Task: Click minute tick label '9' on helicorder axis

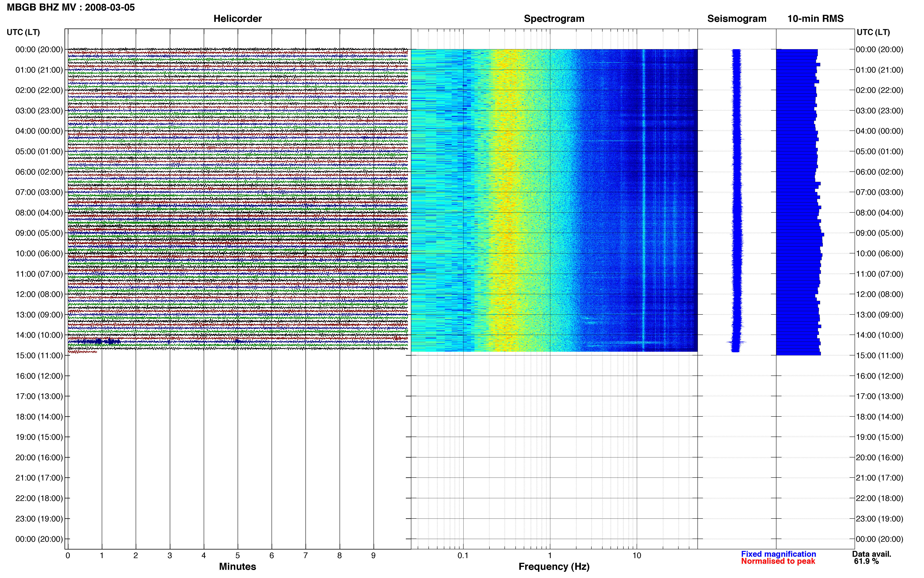Action: (373, 555)
